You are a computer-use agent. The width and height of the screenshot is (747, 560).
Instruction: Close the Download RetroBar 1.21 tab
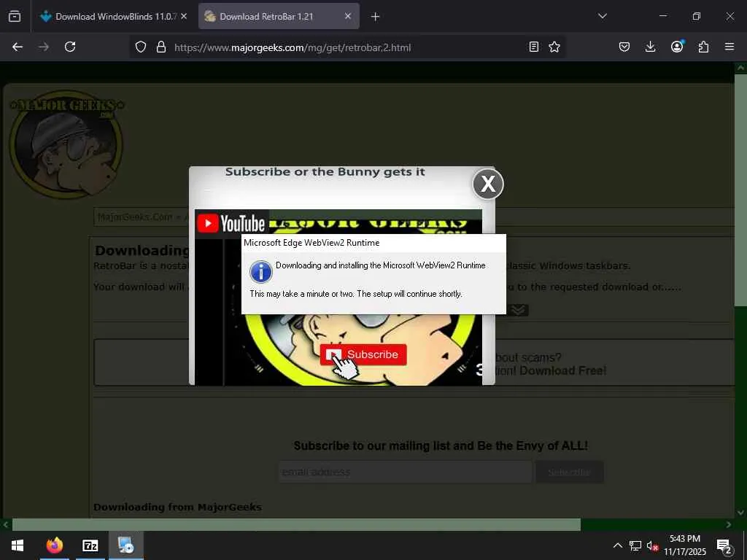[x=348, y=17]
